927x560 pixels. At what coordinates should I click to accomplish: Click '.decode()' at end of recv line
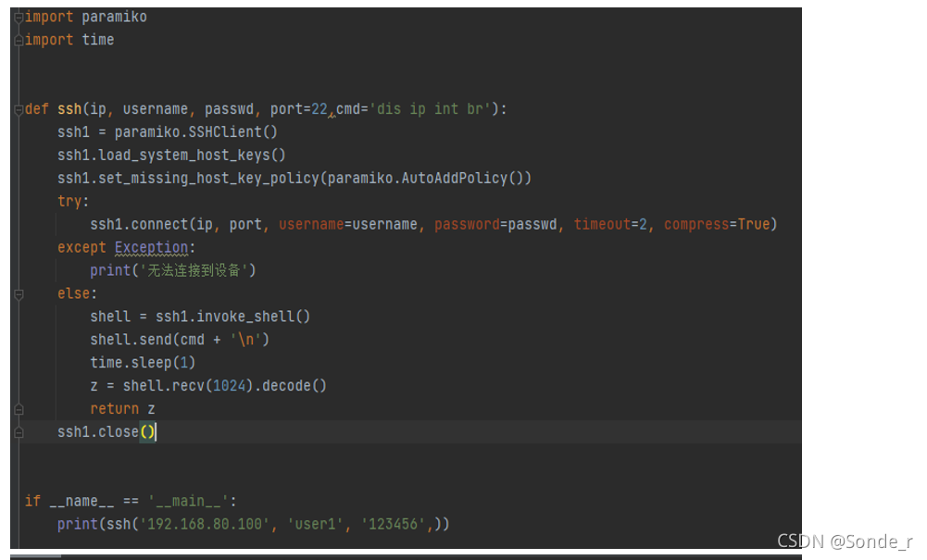290,386
